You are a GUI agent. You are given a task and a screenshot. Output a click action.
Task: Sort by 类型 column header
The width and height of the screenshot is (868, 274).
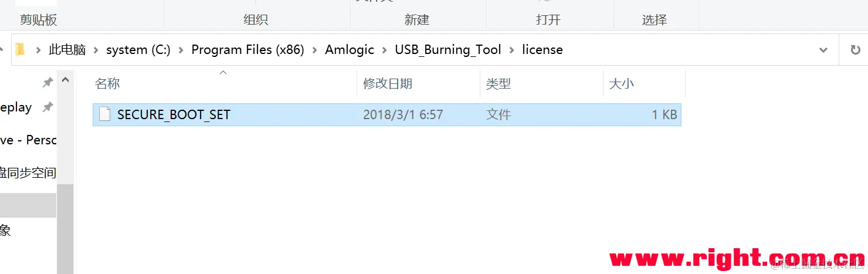coord(499,84)
